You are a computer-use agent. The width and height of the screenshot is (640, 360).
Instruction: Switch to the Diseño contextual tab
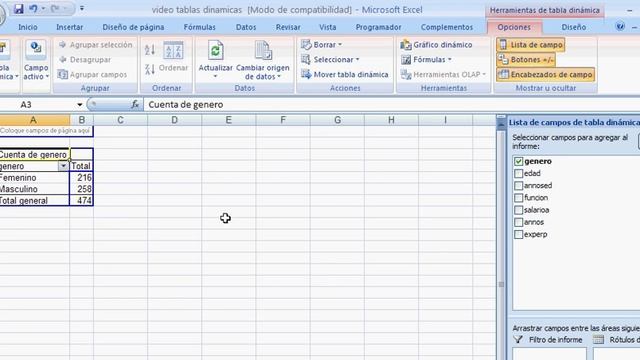[x=573, y=27]
